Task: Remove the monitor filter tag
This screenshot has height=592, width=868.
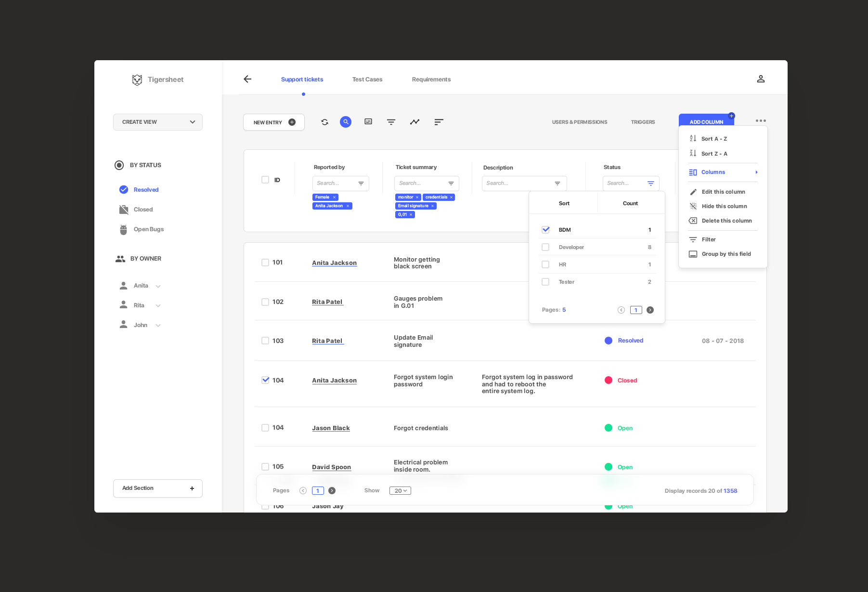Action: click(417, 197)
